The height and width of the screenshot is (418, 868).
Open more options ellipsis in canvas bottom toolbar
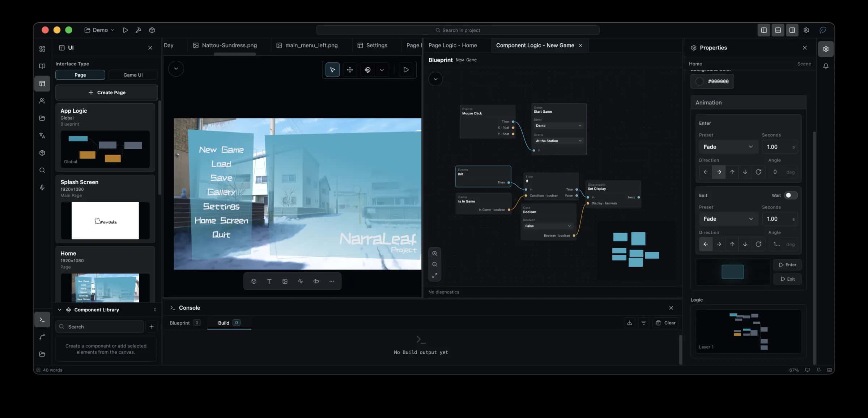332,281
